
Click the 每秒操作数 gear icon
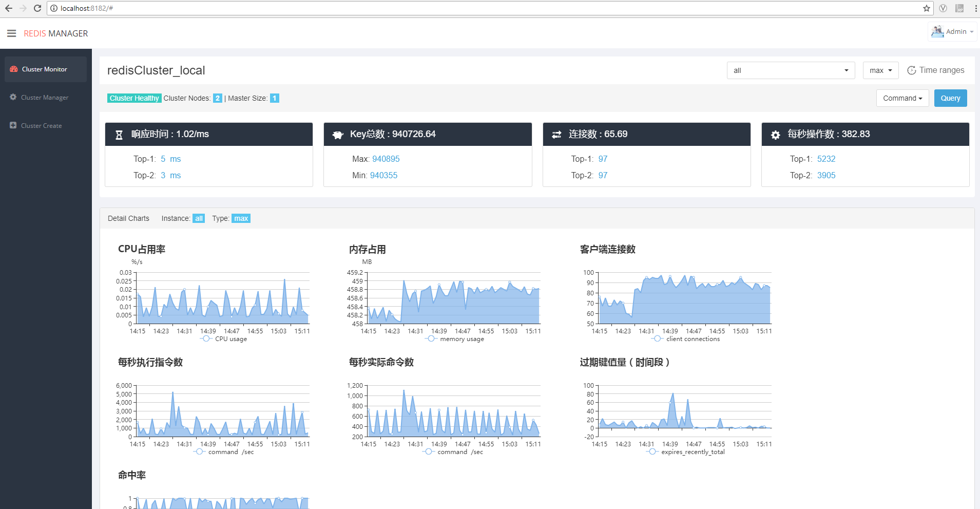pyautogui.click(x=776, y=135)
